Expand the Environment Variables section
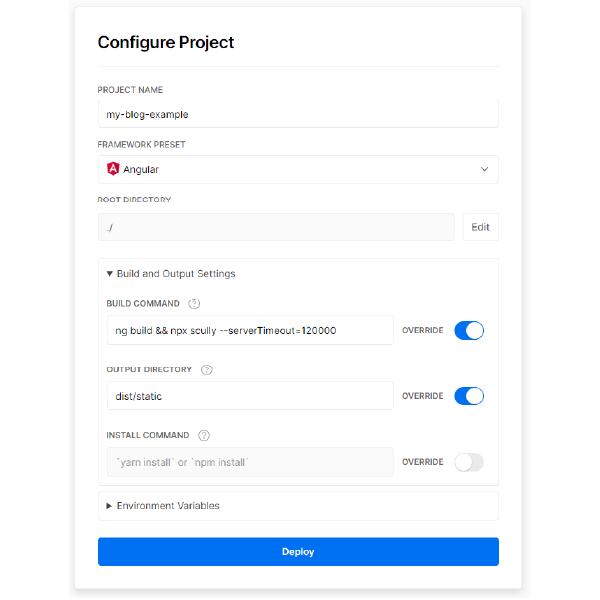This screenshot has width=600, height=600. pyautogui.click(x=298, y=506)
